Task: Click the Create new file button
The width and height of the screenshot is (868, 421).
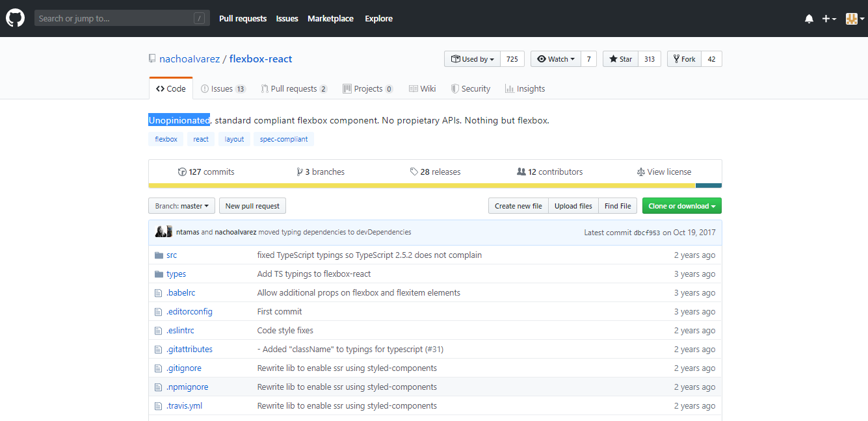Action: [518, 206]
